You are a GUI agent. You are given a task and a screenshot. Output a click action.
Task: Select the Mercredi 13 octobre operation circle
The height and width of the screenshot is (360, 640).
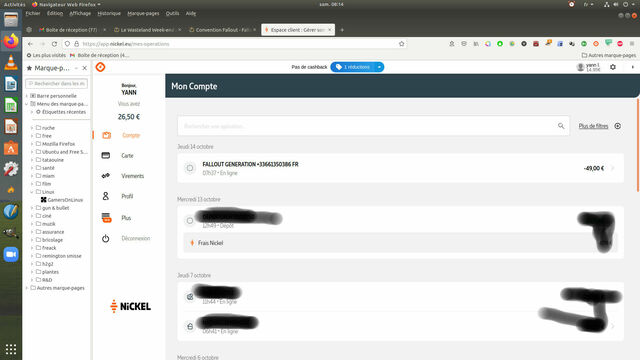[190, 221]
